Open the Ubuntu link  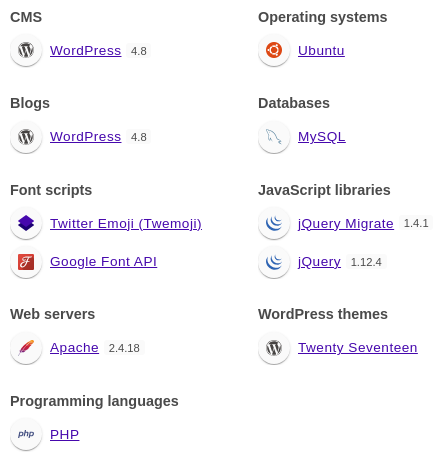(x=321, y=51)
